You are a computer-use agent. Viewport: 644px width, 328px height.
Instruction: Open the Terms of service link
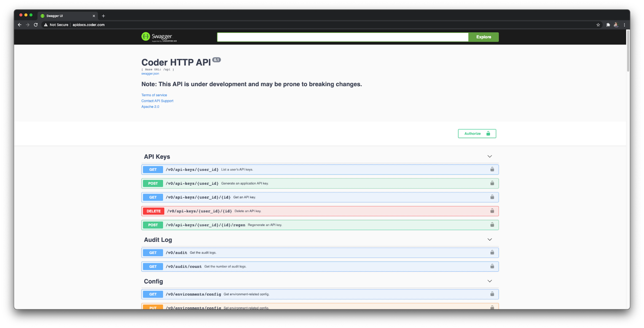(154, 95)
